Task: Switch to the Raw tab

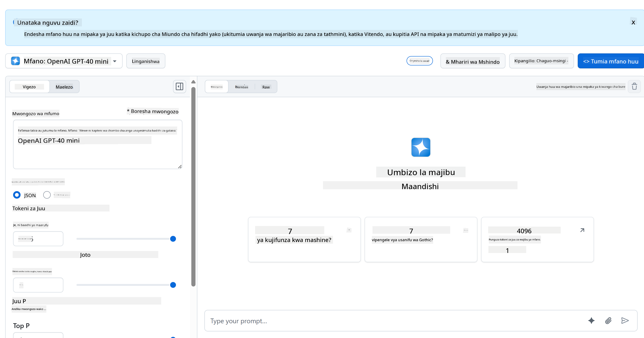Action: point(266,87)
